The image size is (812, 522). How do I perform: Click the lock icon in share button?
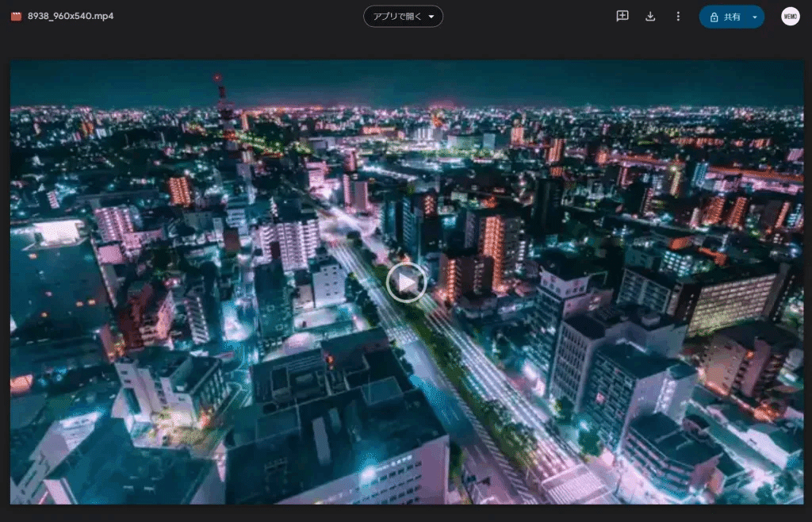point(714,17)
